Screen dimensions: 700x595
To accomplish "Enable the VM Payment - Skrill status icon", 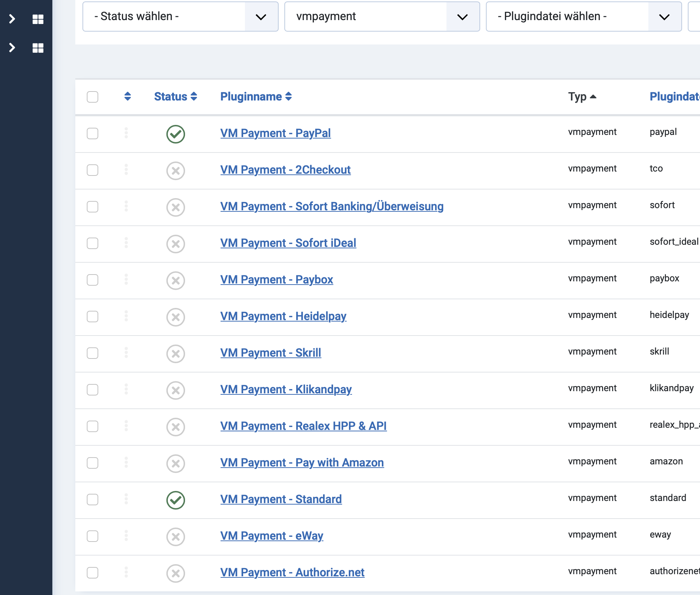I will 175,353.
